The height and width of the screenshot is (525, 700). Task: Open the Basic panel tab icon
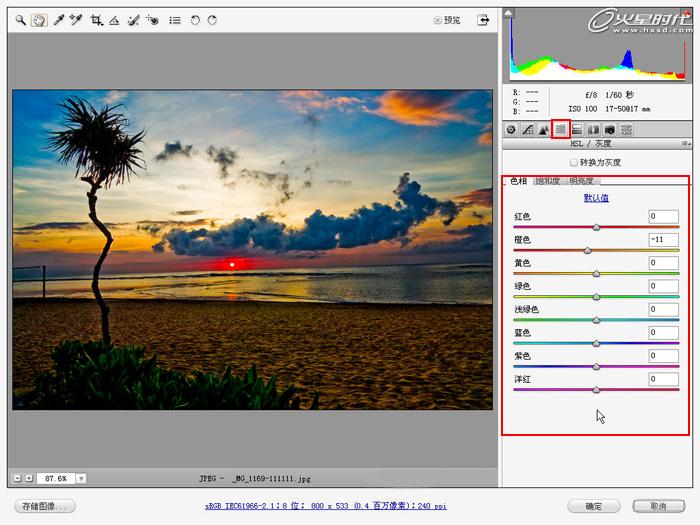click(x=511, y=129)
